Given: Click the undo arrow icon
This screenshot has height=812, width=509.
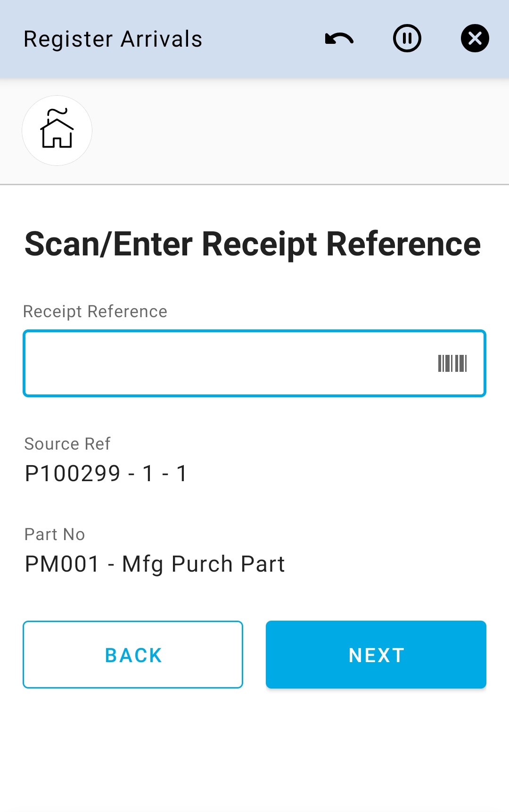Looking at the screenshot, I should [339, 39].
